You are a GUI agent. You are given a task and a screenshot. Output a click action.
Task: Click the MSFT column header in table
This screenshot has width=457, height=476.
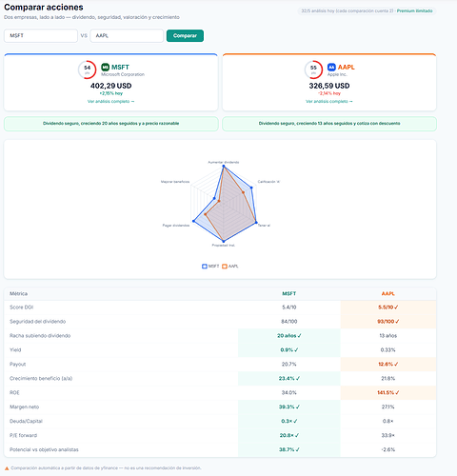click(x=288, y=293)
